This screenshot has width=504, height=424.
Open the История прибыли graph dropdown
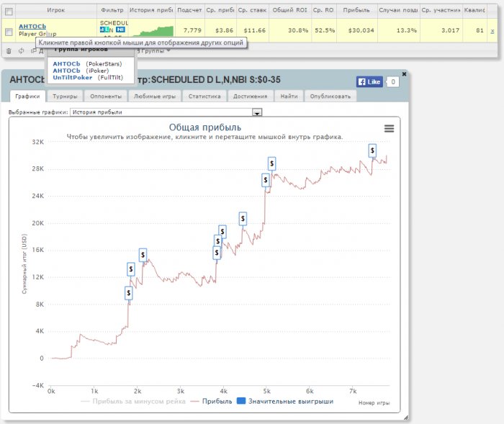(x=256, y=112)
